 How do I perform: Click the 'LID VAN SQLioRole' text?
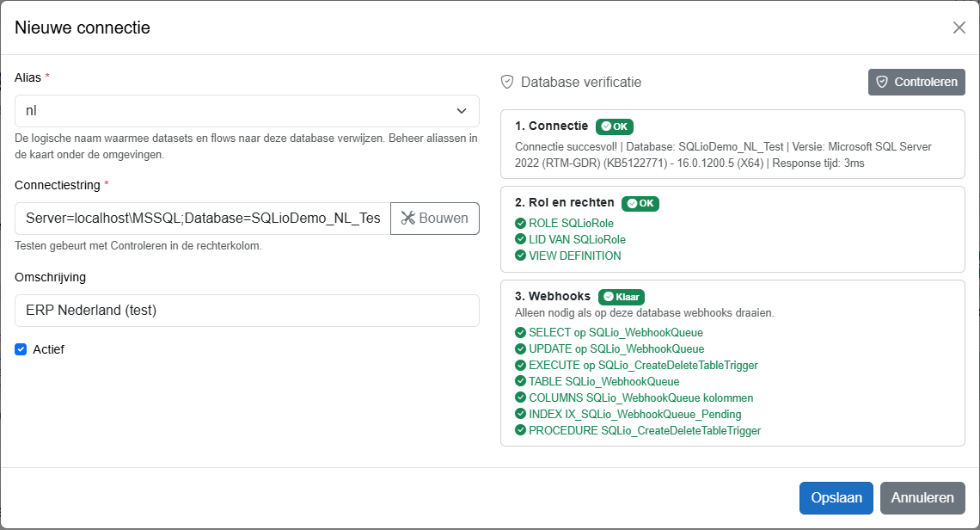pyautogui.click(x=578, y=240)
